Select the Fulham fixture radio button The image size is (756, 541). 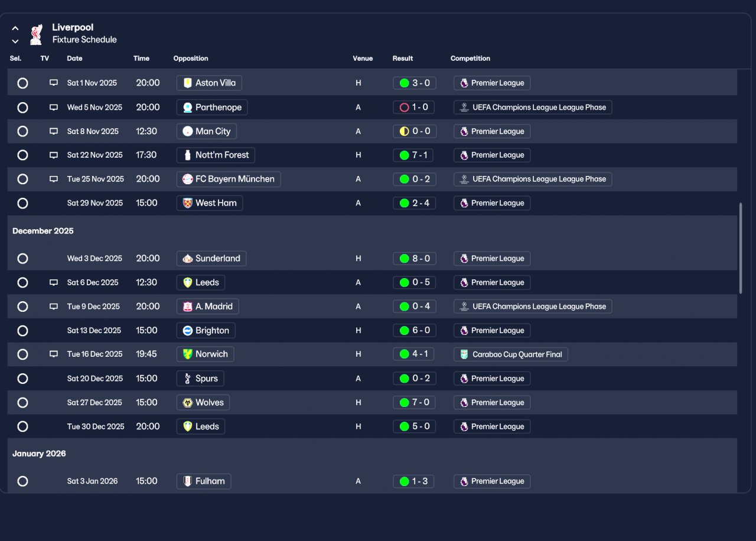tap(22, 481)
